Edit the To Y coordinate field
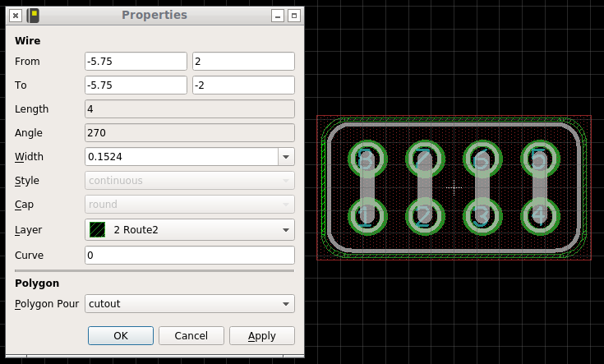 click(x=243, y=85)
